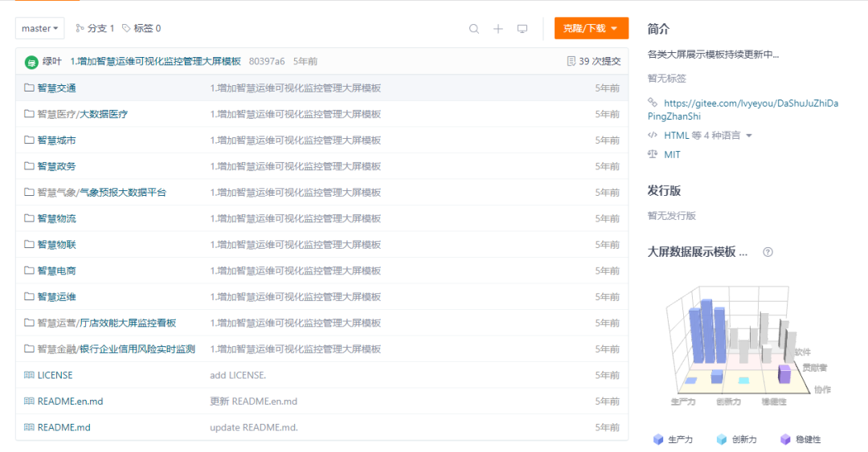
Task: Open the master branch dropdown
Action: 40,28
